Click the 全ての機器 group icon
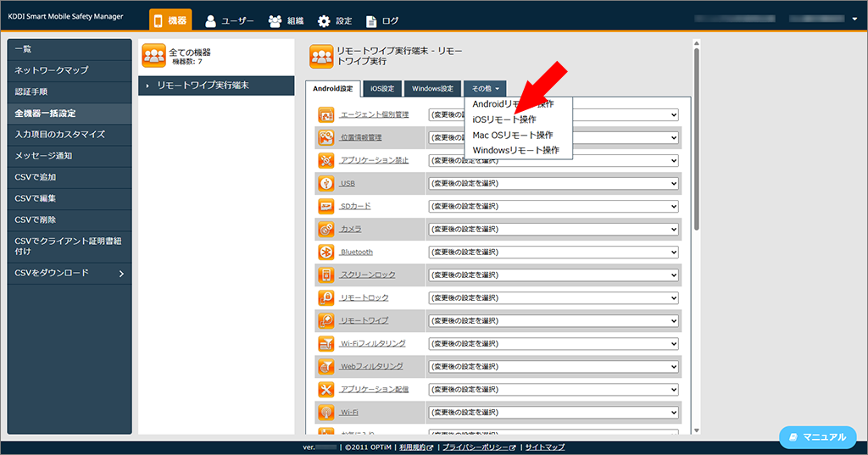Viewport: 868px width, 455px height. (154, 56)
